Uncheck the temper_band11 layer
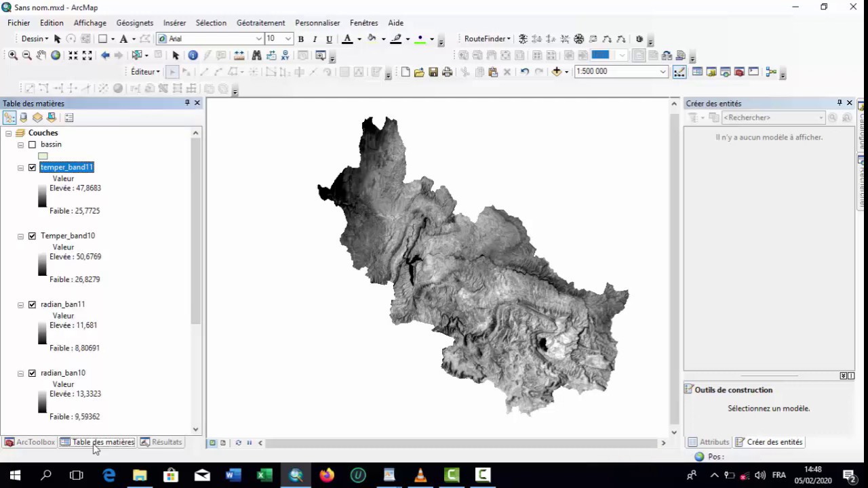 point(32,167)
